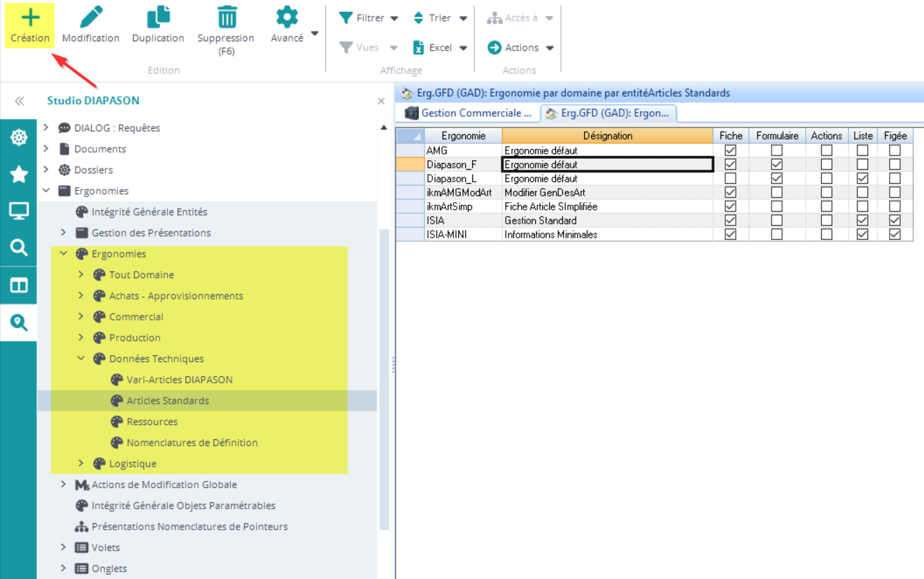Open the star favorites sidebar icon
Viewport: 924px width, 579px height.
click(x=18, y=175)
